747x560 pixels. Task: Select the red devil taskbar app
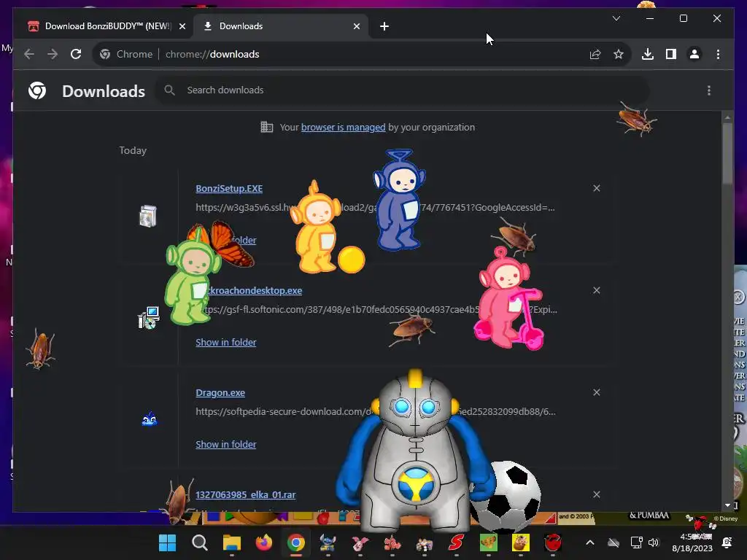coord(553,542)
